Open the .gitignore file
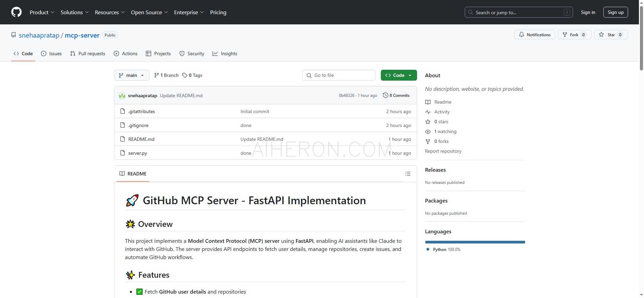This screenshot has height=298, width=644. [x=138, y=125]
